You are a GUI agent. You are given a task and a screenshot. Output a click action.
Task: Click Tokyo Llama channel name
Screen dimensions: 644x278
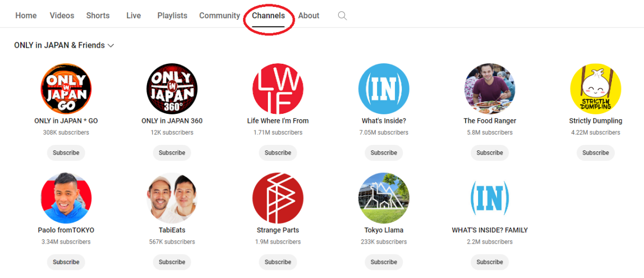tap(384, 230)
